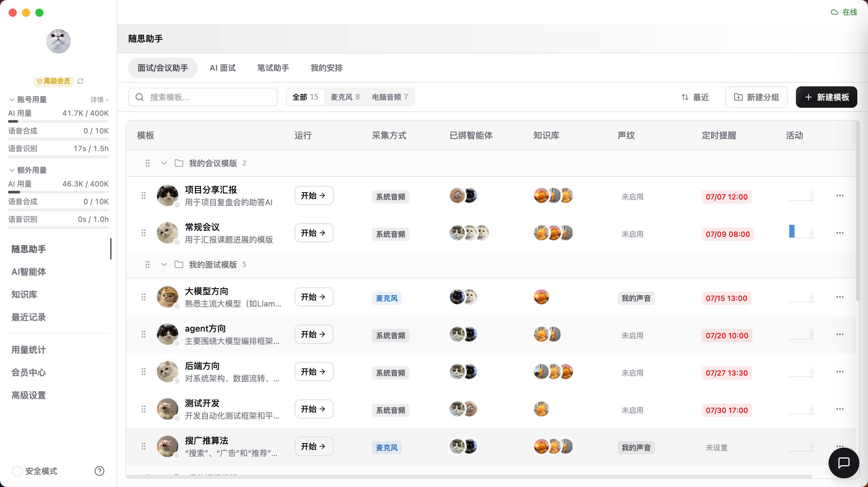The height and width of the screenshot is (487, 868).
Task: Click knowledge base icons for 项目分享汇报
Action: 553,195
